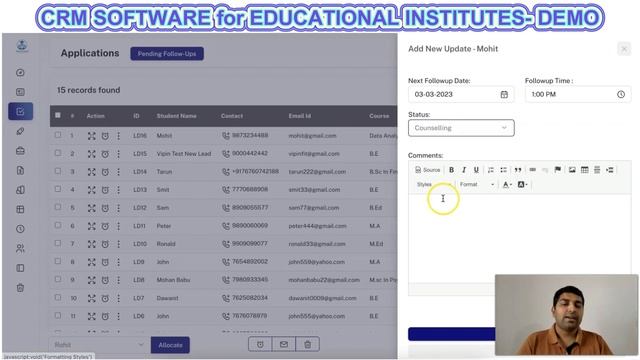
Task: Check the checkbox for Smit's row
Action: 58,189
